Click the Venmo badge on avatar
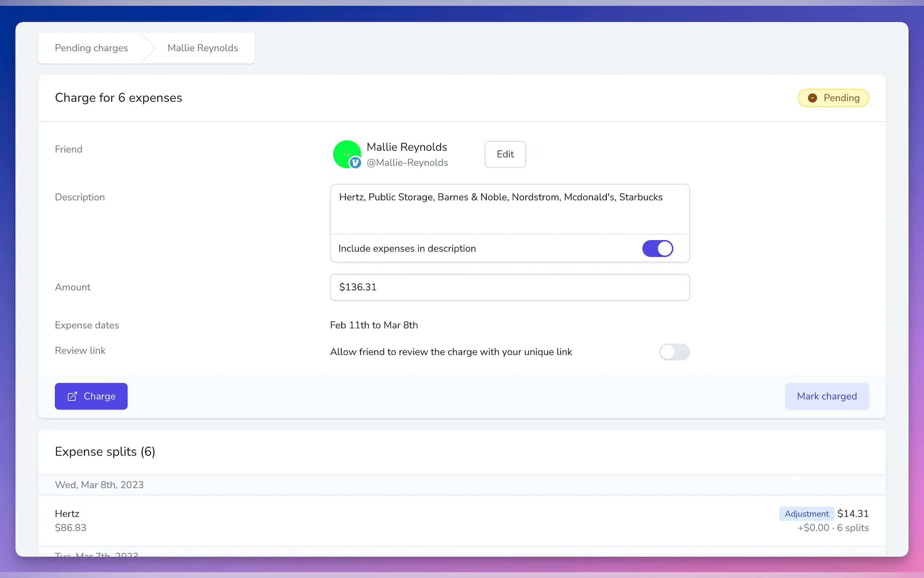Screen dimensions: 924x578 [x=355, y=163]
